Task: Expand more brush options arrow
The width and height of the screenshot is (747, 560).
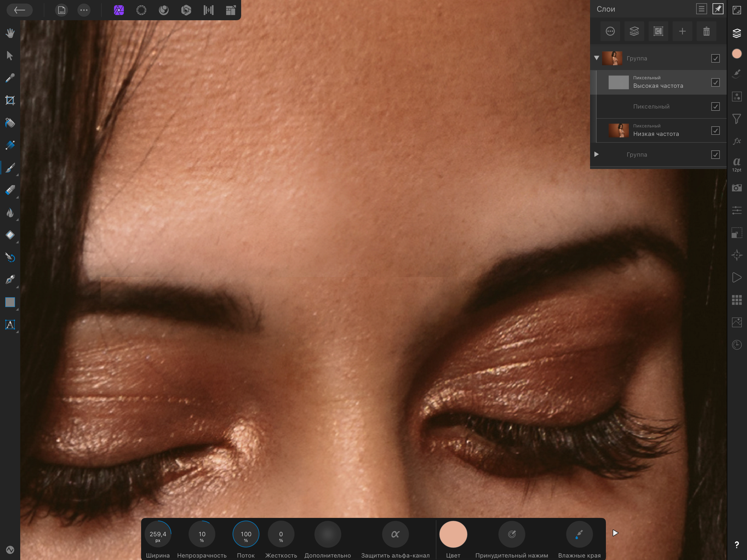Action: (615, 533)
